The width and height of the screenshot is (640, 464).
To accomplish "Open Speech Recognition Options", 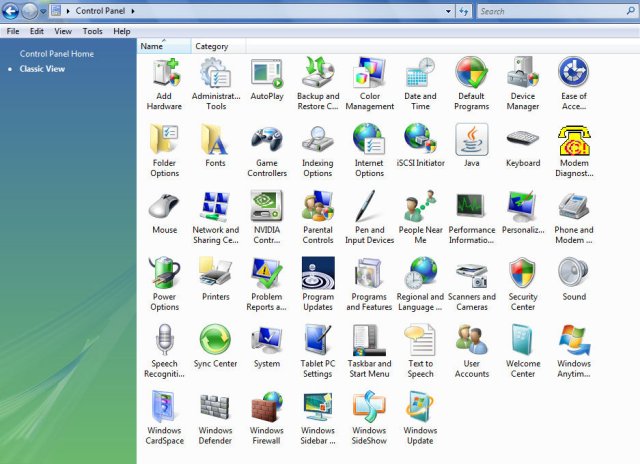I will (164, 352).
